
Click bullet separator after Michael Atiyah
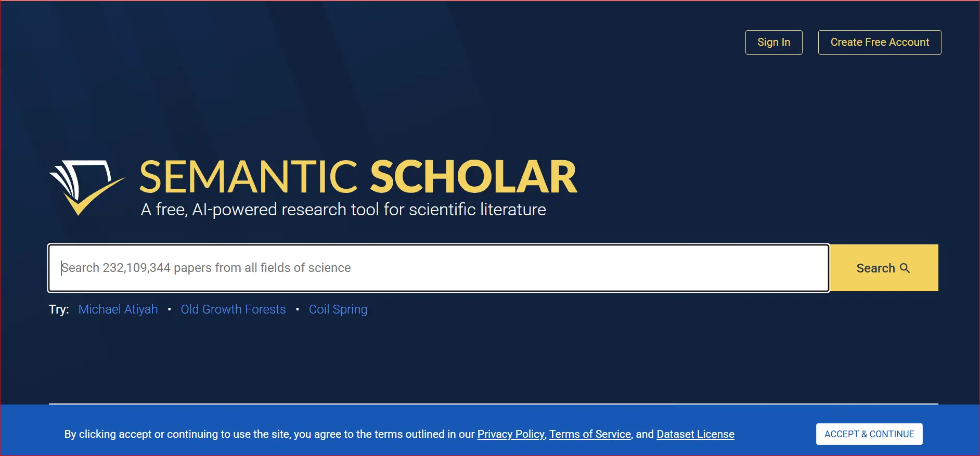click(170, 309)
